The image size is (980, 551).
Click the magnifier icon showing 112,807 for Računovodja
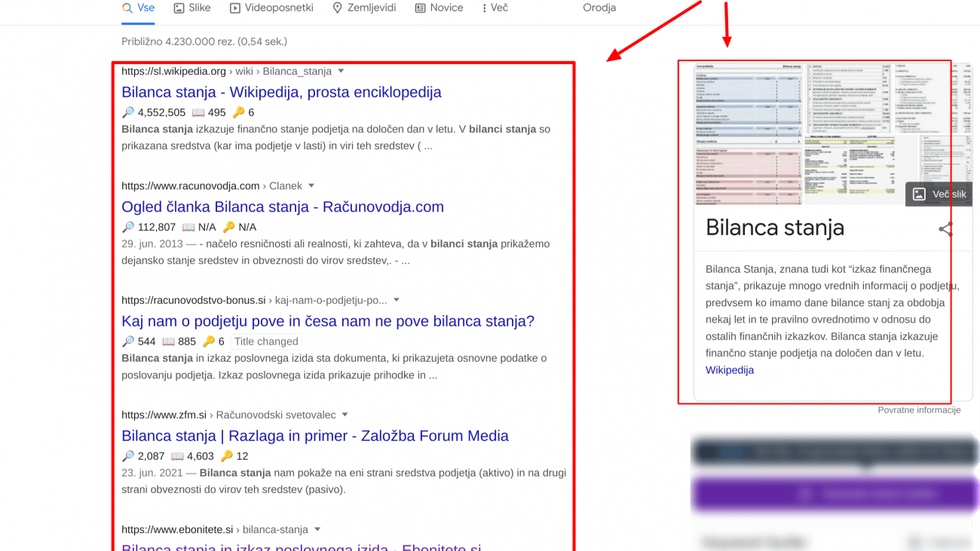coord(128,227)
